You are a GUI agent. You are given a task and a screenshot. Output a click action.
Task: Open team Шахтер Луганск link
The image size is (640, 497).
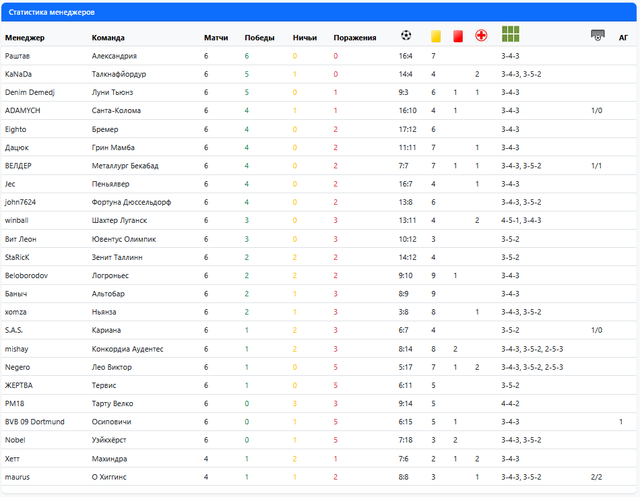[119, 220]
